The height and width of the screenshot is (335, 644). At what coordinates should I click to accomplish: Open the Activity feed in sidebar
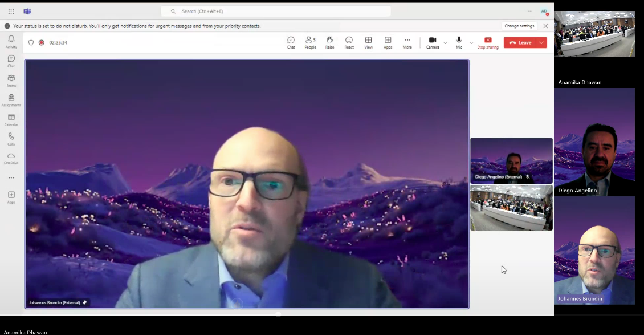(11, 41)
